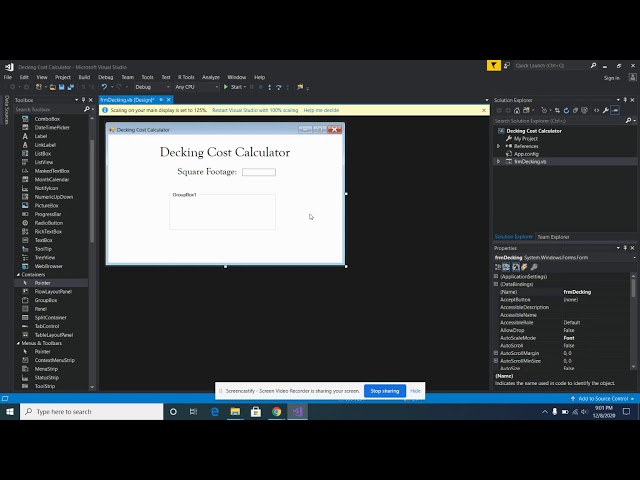Open Properties object selector dropdown
This screenshot has height=480, width=640.
(634, 258)
